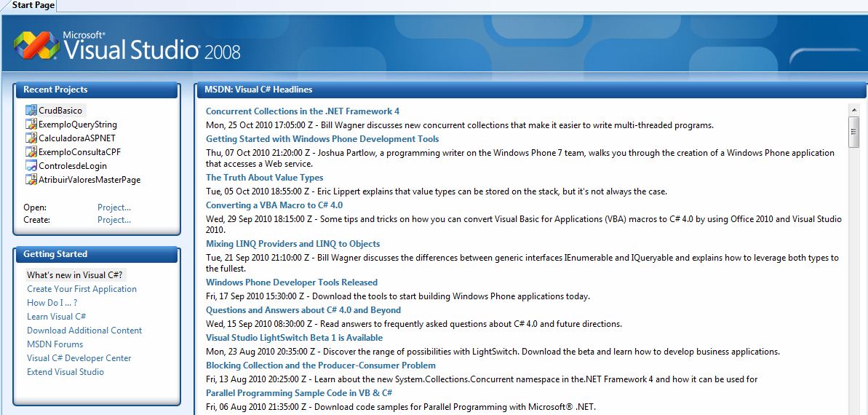Screen dimensions: 868x415
Task: Open the CrudBasico recent project name
Action: (60, 111)
